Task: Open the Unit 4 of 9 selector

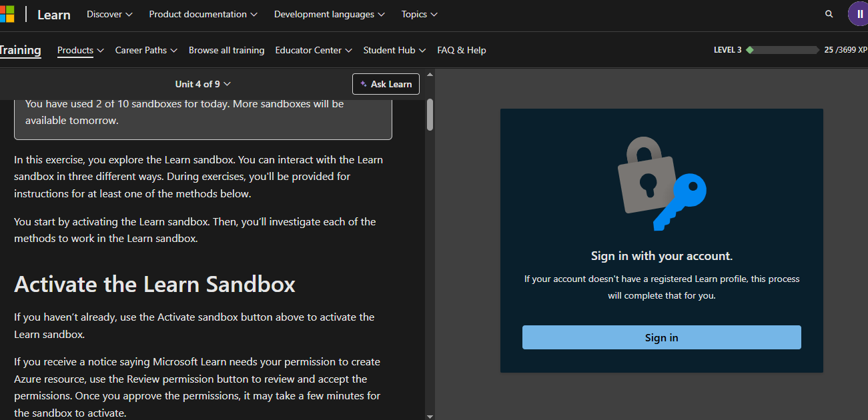Action: 203,84
